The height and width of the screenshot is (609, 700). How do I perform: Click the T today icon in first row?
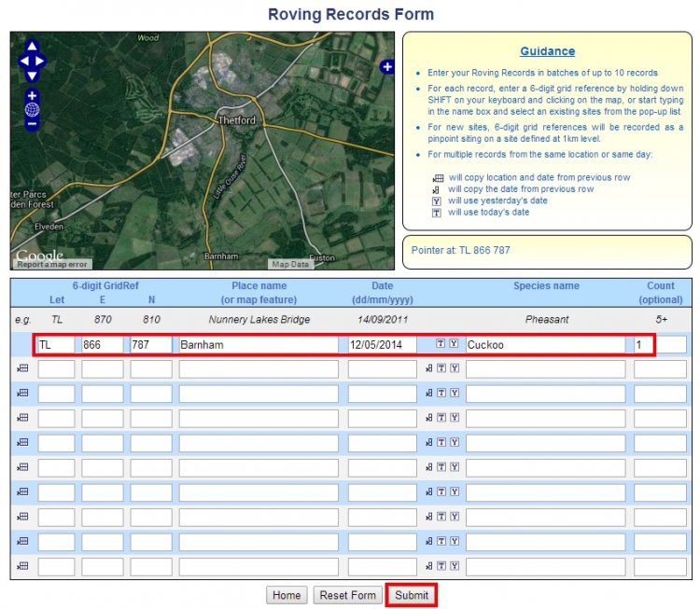point(441,344)
